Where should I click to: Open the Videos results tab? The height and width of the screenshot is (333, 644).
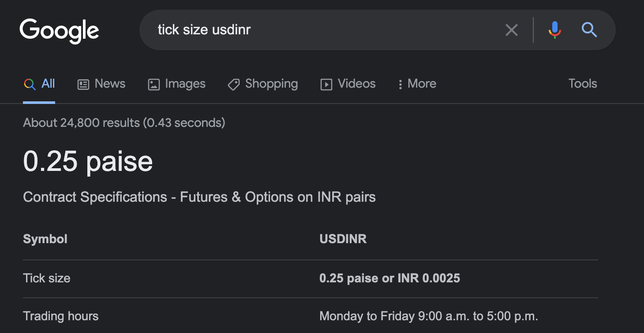(x=348, y=84)
